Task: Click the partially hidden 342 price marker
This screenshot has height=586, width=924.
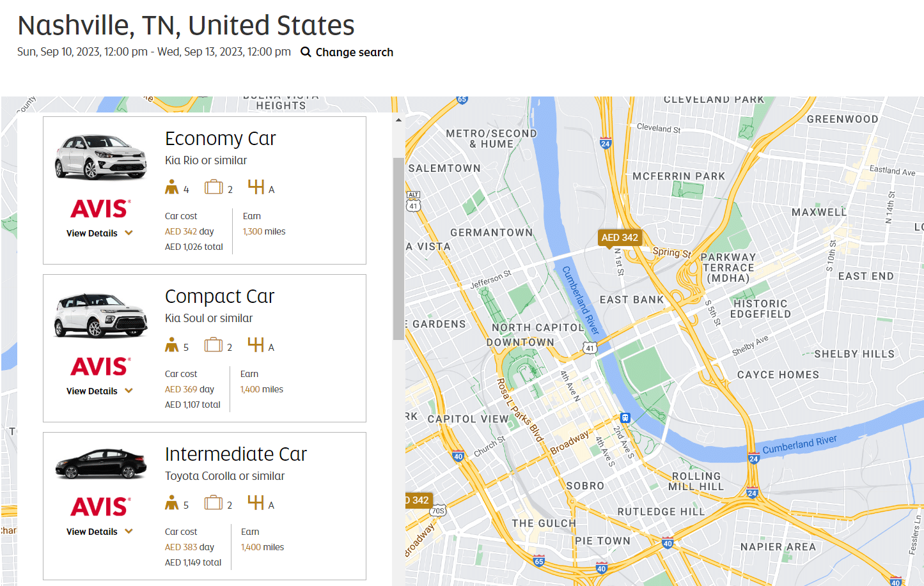Action: (x=419, y=500)
